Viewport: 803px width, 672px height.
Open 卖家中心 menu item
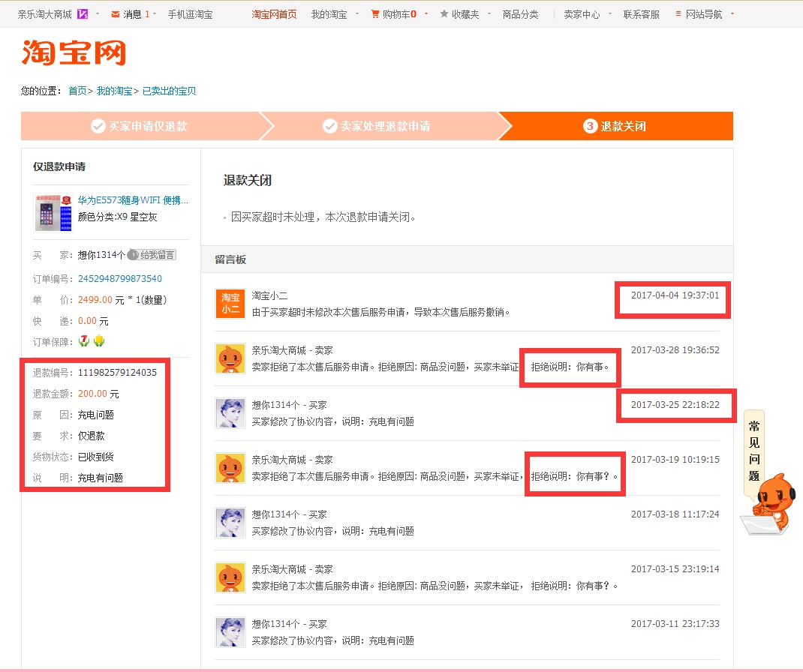pos(582,14)
